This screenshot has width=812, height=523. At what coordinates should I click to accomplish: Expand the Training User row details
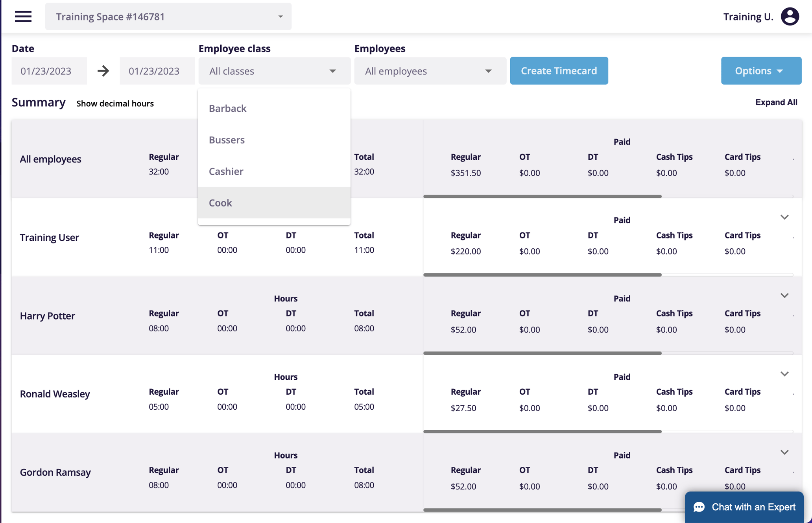(x=785, y=217)
